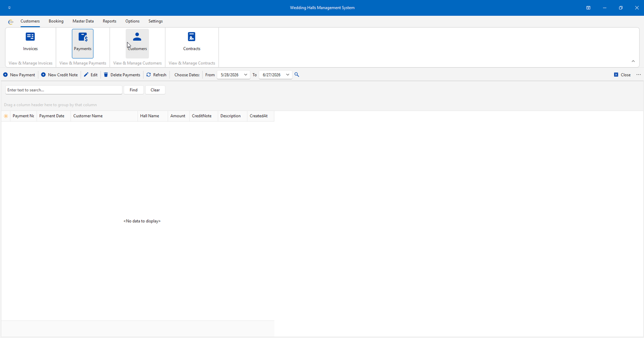Restore down the application window

(621, 8)
